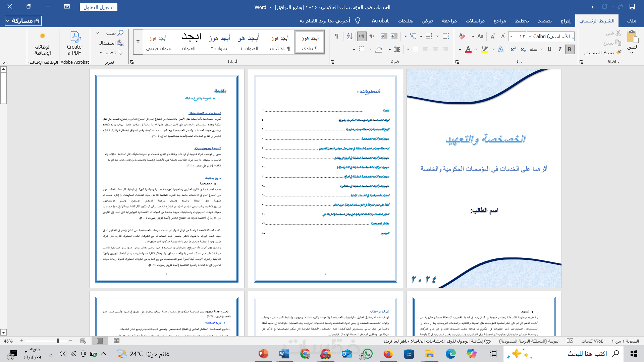
Task: Toggle the show paragraph marks button
Action: pyautogui.click(x=336, y=36)
